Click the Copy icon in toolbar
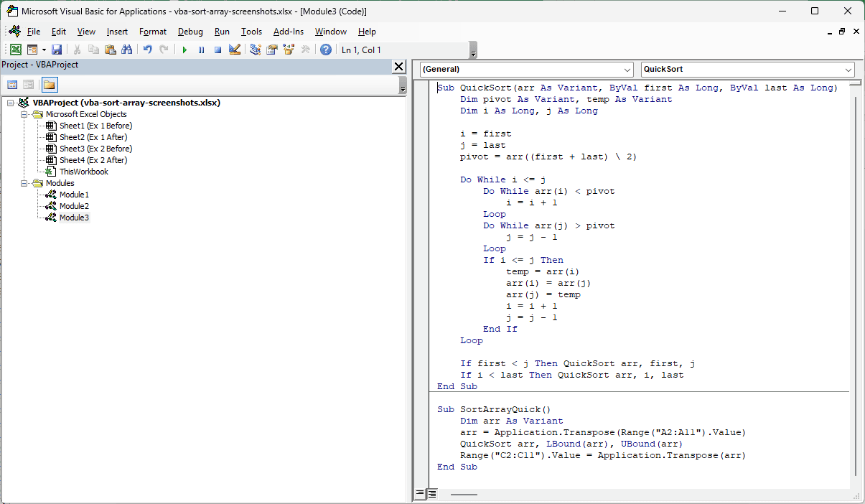This screenshot has width=865, height=504. point(93,50)
